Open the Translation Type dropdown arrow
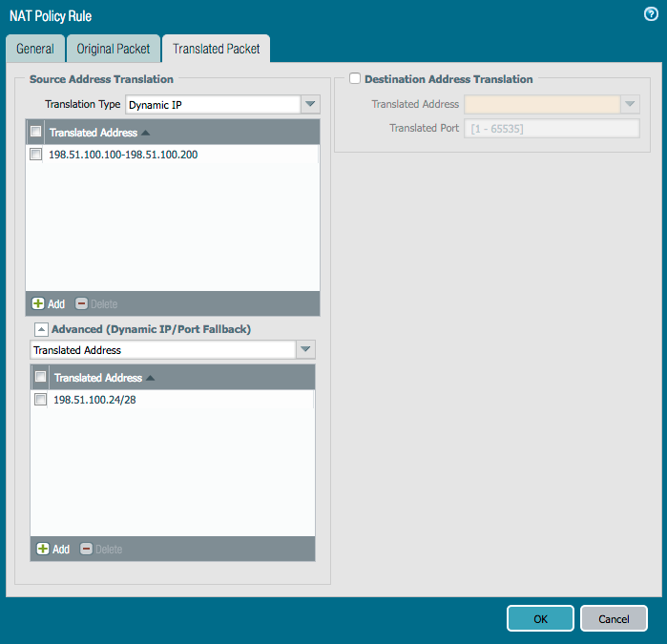 pyautogui.click(x=310, y=104)
